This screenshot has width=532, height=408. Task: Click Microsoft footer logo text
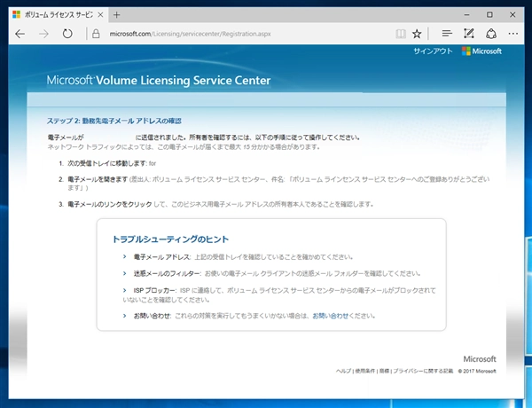[480, 359]
